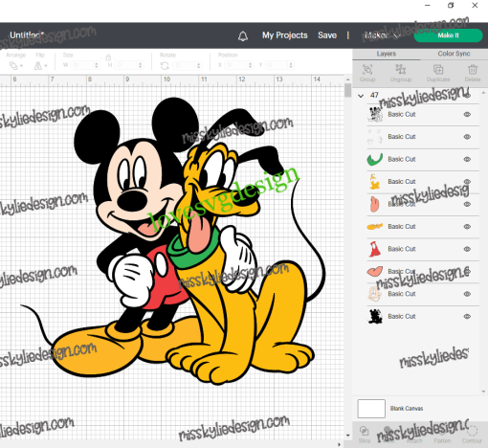
Task: Open the Arrange dropdown
Action: pos(16,66)
